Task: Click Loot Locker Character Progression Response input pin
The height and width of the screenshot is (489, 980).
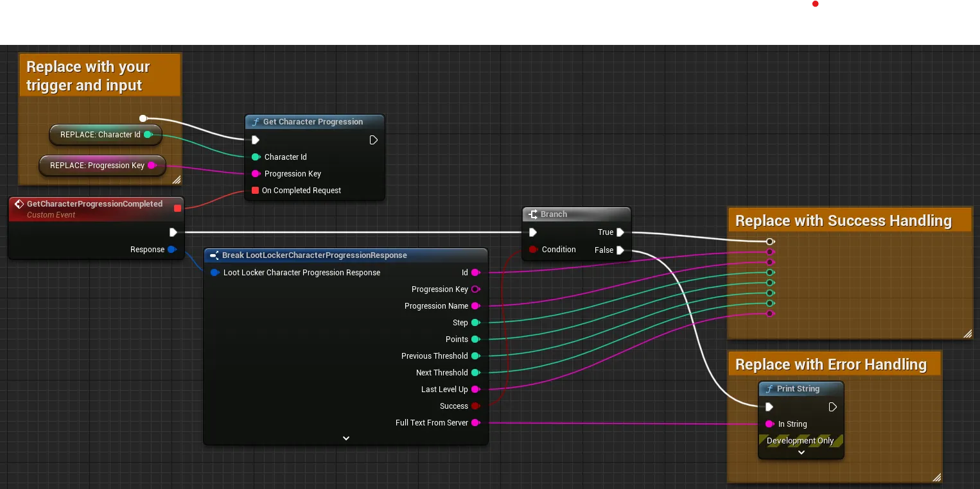Action: tap(214, 272)
